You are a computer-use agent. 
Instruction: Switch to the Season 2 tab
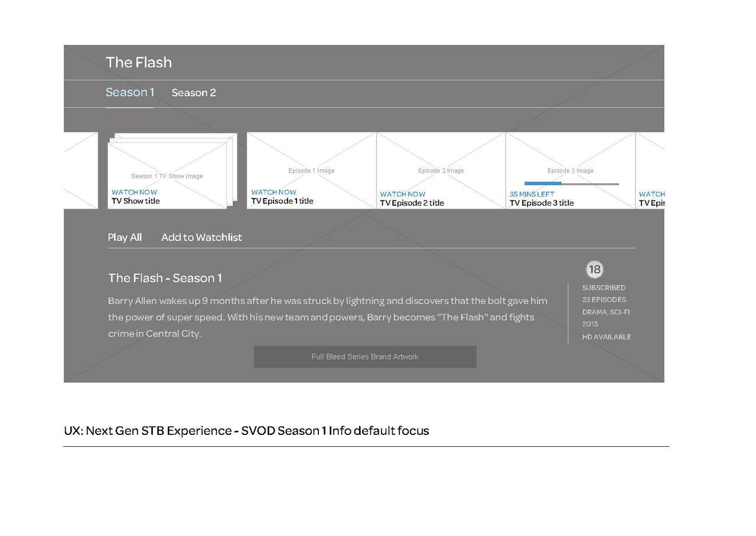pos(194,93)
